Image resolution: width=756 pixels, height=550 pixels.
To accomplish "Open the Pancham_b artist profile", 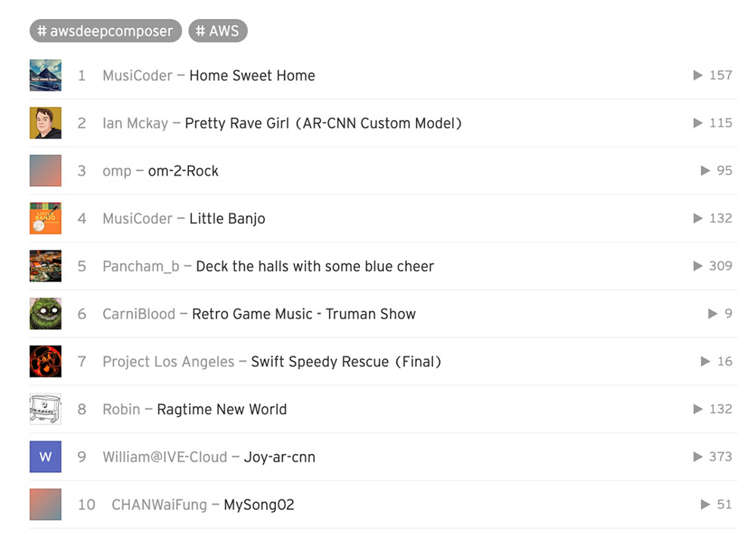I will 141,266.
